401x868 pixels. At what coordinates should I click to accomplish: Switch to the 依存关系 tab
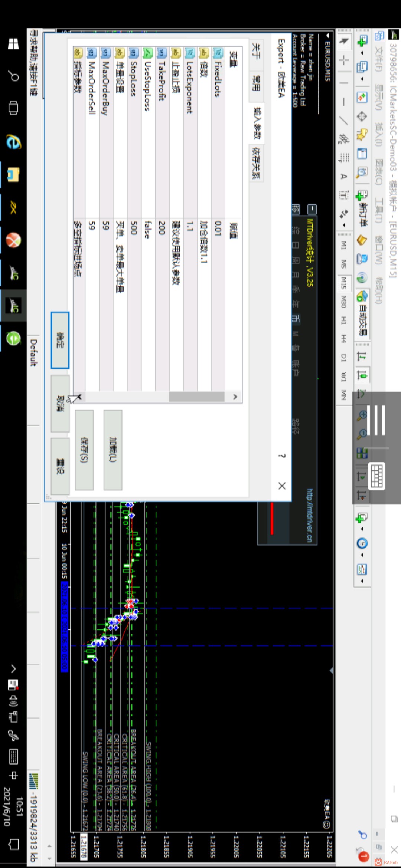[256, 163]
